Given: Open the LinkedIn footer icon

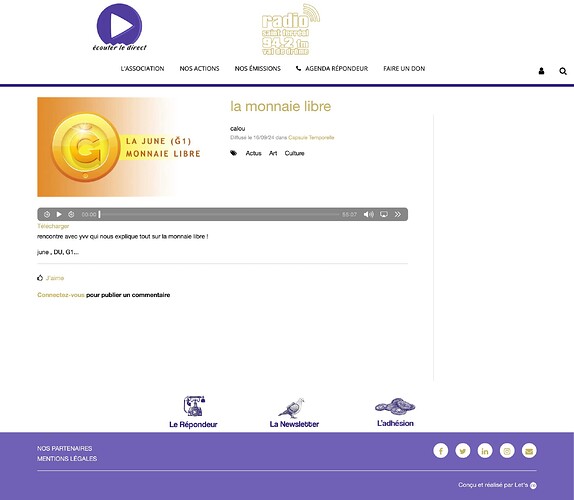Looking at the screenshot, I should point(485,451).
